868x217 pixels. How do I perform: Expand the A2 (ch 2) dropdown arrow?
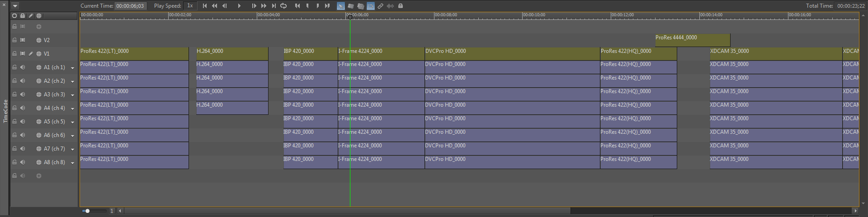(72, 82)
